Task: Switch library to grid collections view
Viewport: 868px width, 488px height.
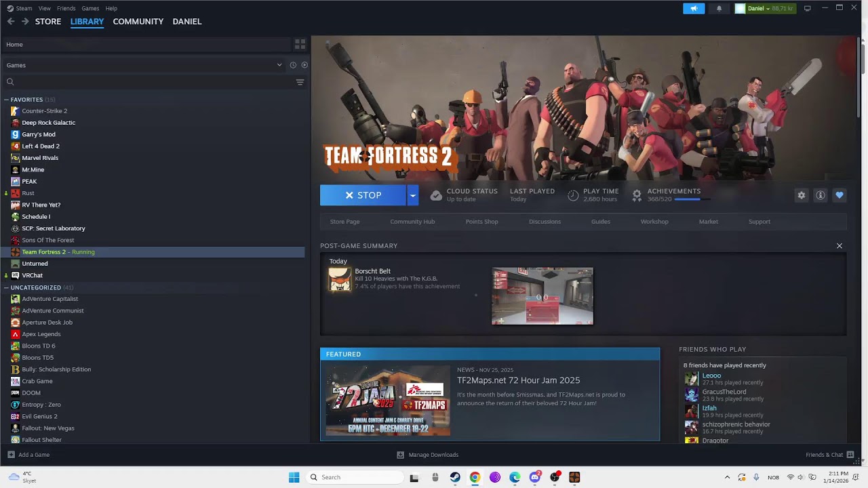Action: click(300, 44)
